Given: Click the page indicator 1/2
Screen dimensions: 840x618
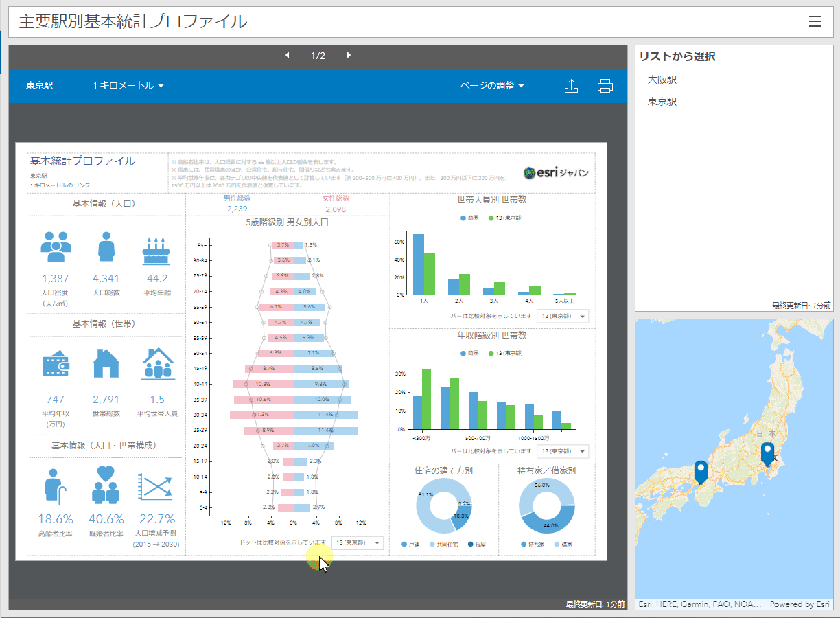Looking at the screenshot, I should click(x=318, y=56).
